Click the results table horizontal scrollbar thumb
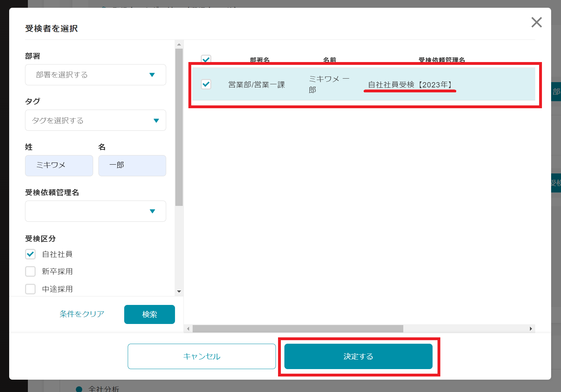The height and width of the screenshot is (392, 561). pyautogui.click(x=298, y=329)
